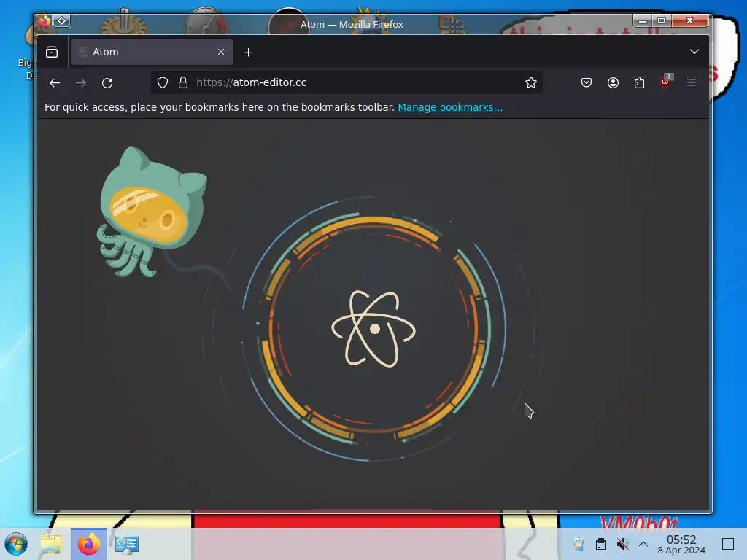Open the system settings taskbar icon
Image resolution: width=747 pixels, height=560 pixels.
[x=127, y=544]
